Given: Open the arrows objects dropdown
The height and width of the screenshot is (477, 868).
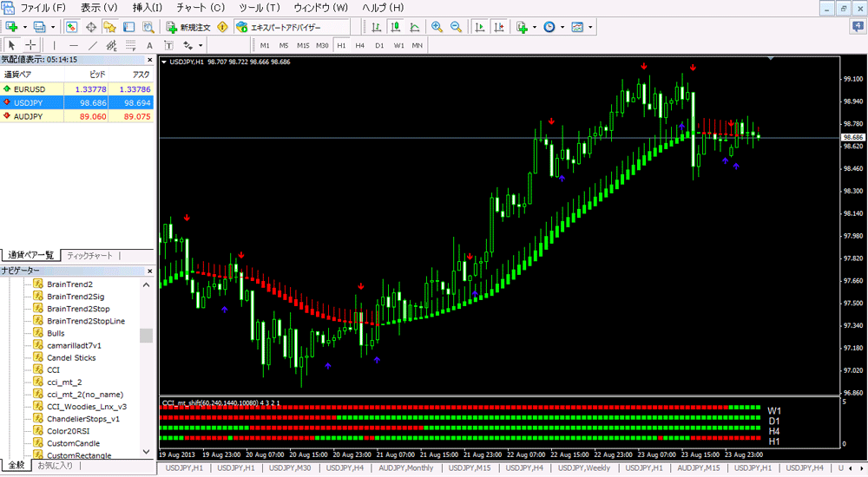Looking at the screenshot, I should (201, 45).
